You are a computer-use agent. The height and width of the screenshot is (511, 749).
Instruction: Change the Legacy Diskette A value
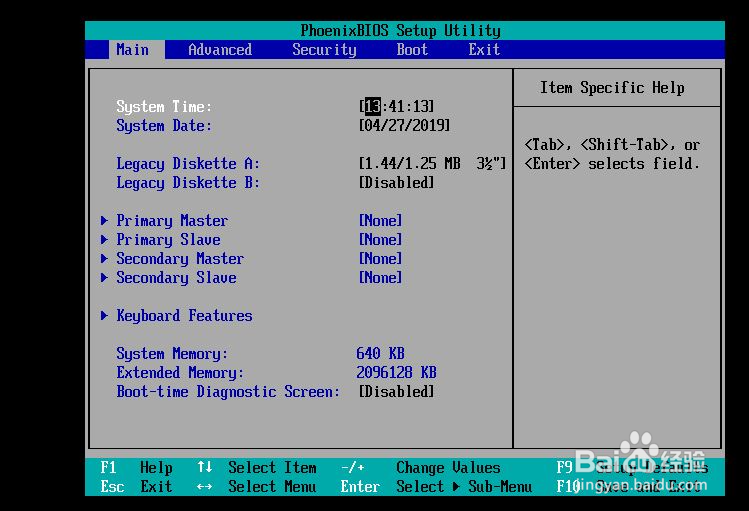point(432,164)
